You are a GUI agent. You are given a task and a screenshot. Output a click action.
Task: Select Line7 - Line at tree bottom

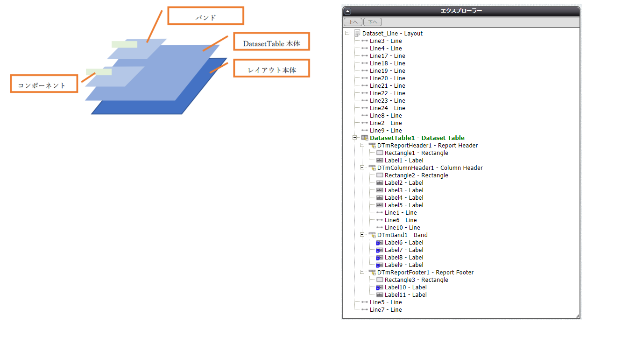click(385, 310)
